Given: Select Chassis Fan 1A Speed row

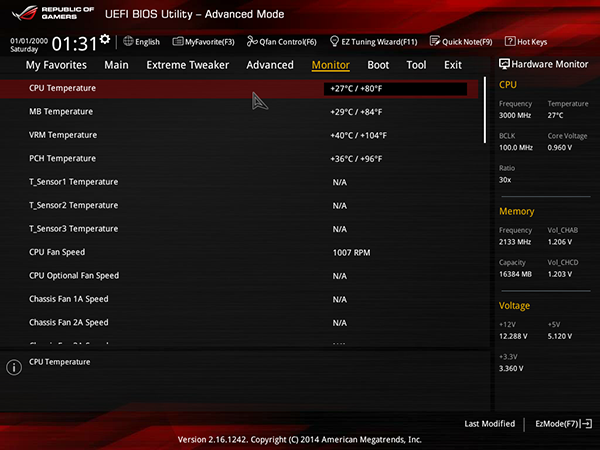Looking at the screenshot, I should [239, 299].
